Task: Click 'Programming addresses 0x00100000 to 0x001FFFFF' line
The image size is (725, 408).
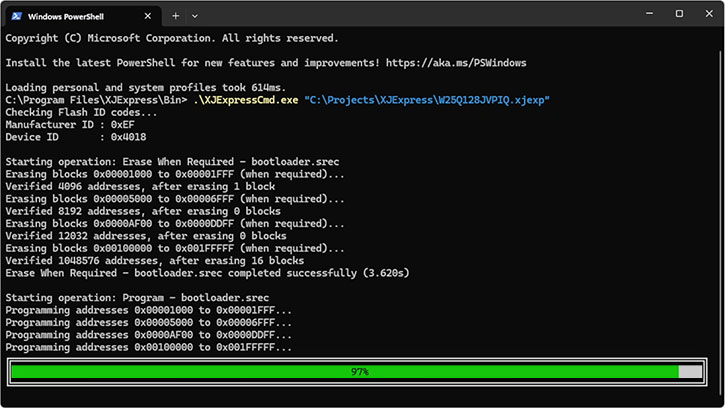Action: point(149,347)
